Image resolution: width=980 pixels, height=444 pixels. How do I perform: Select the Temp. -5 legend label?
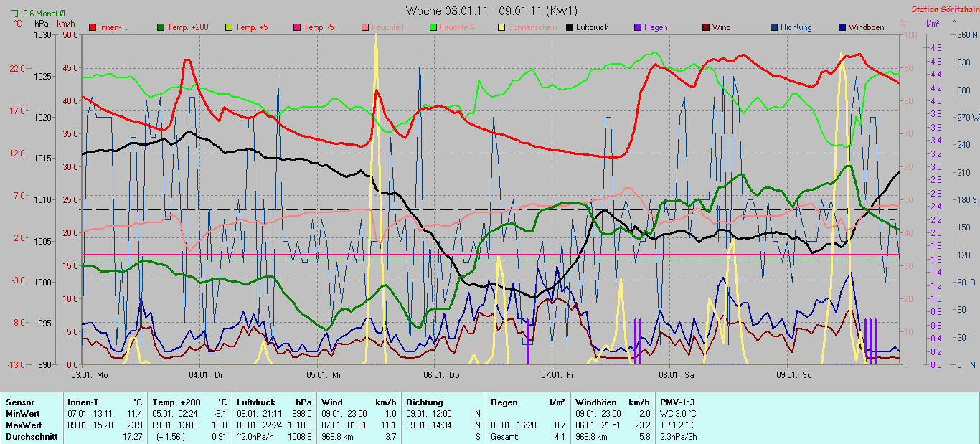pos(319,27)
